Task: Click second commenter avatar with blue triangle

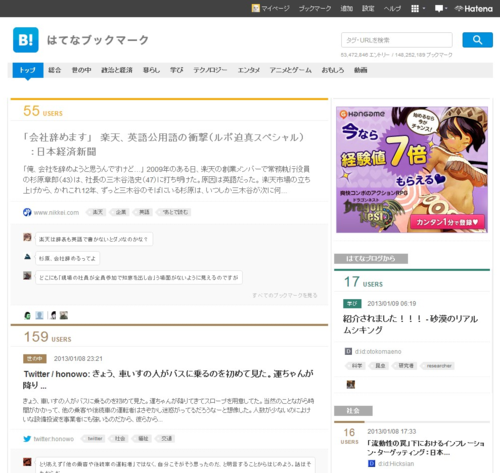Action: click(27, 256)
